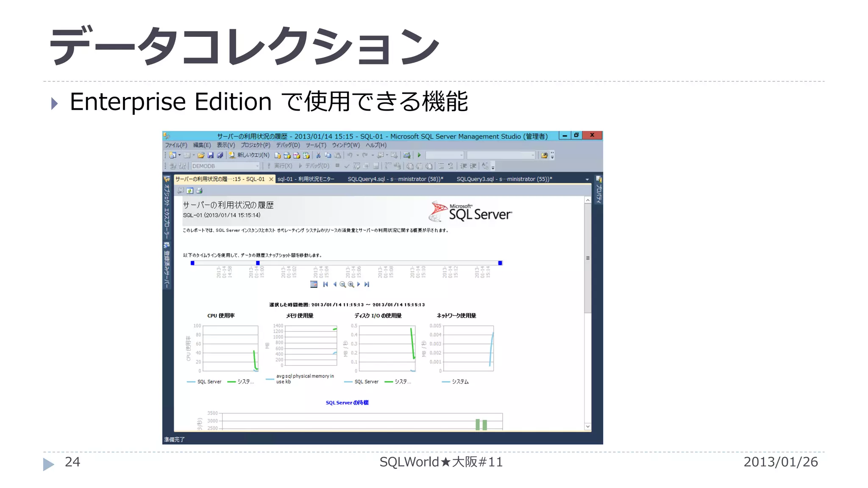
Task: Switch to SQLQuery4.sql tab
Action: point(395,179)
